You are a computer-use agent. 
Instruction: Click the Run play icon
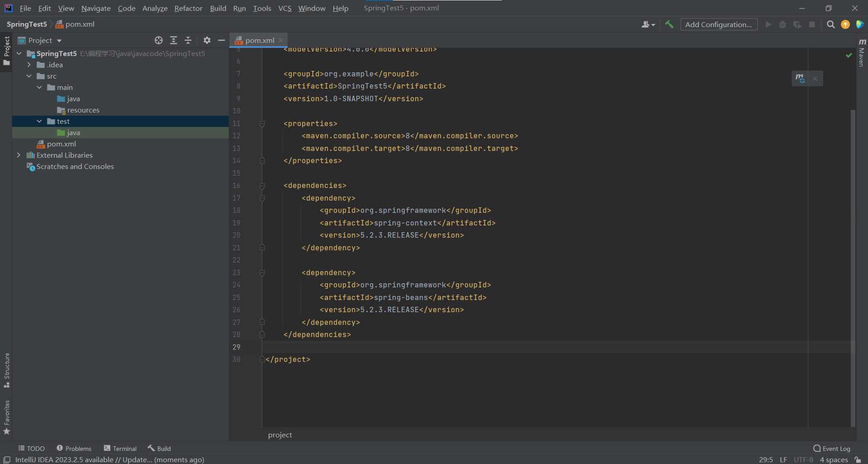(x=768, y=24)
